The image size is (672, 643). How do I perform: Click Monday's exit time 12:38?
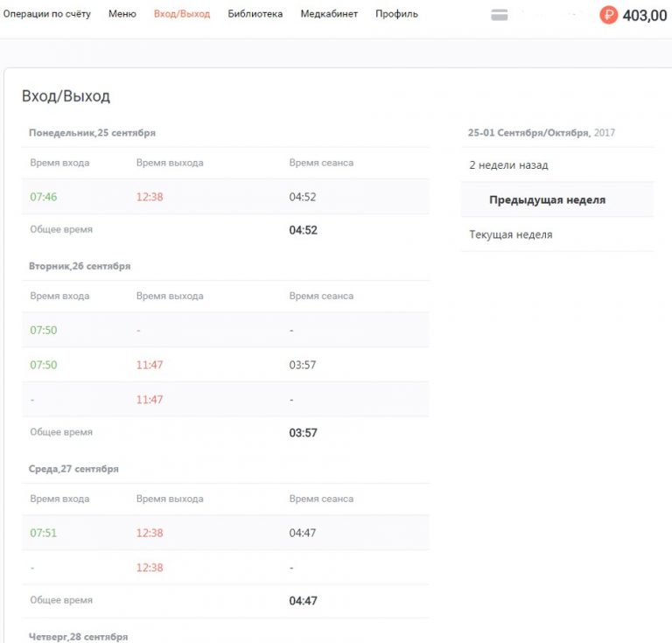[x=150, y=197]
